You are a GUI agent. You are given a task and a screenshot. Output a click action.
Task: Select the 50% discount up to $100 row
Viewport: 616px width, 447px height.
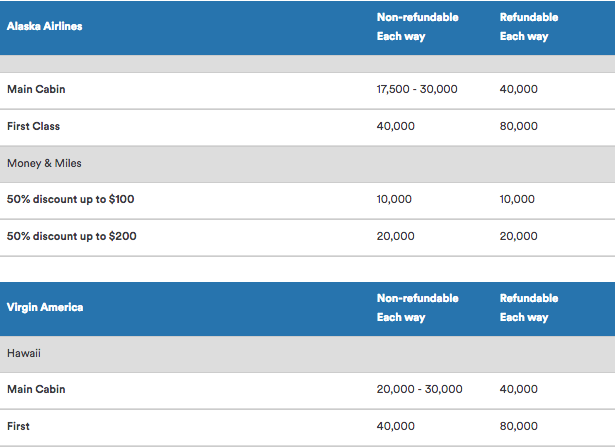[71, 200]
